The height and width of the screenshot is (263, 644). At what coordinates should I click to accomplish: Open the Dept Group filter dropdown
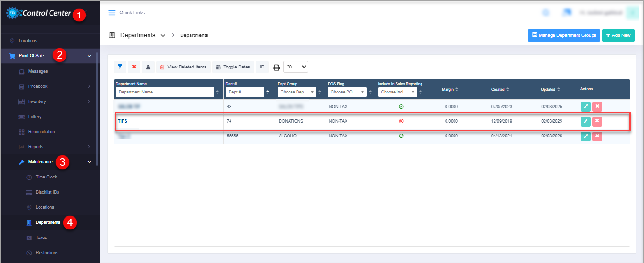297,92
